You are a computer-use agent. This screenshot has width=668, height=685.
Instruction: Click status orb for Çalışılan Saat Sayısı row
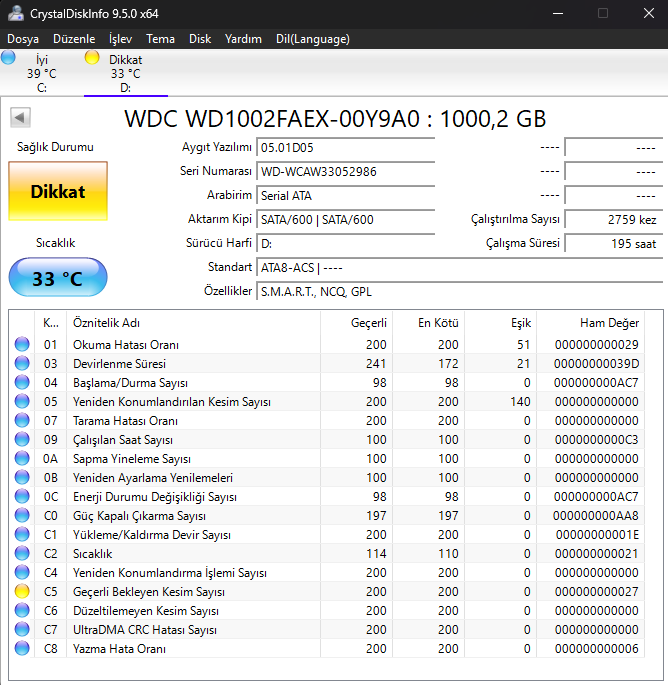click(x=22, y=439)
